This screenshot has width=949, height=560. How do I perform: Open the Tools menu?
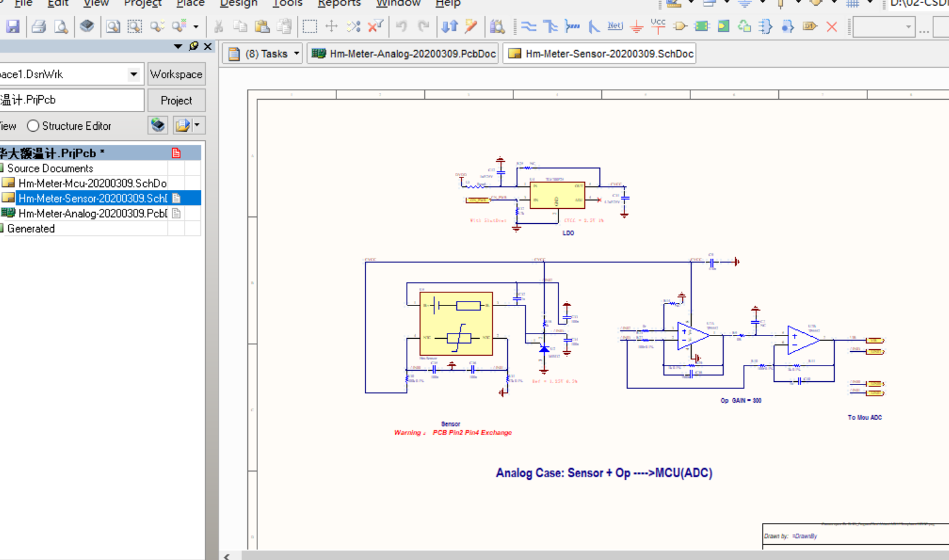[287, 3]
